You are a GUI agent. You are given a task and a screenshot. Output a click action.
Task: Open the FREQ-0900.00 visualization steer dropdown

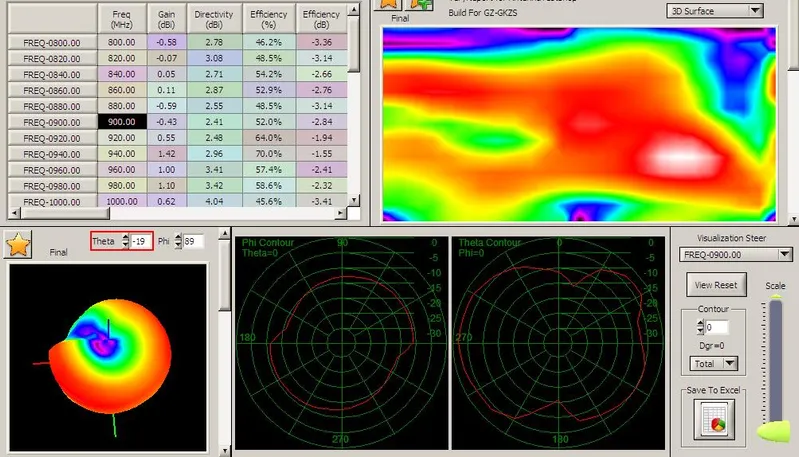pos(735,254)
